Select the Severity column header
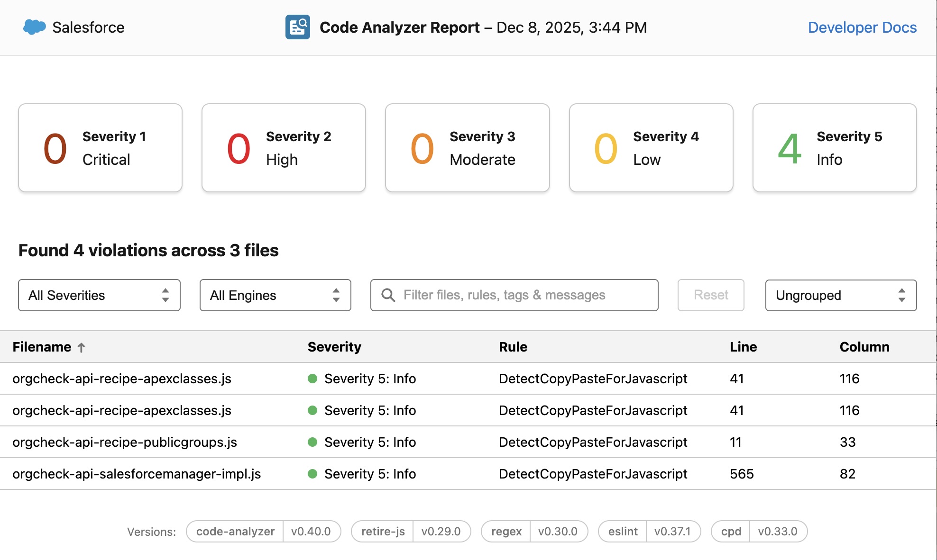This screenshot has height=560, width=937. pyautogui.click(x=334, y=347)
